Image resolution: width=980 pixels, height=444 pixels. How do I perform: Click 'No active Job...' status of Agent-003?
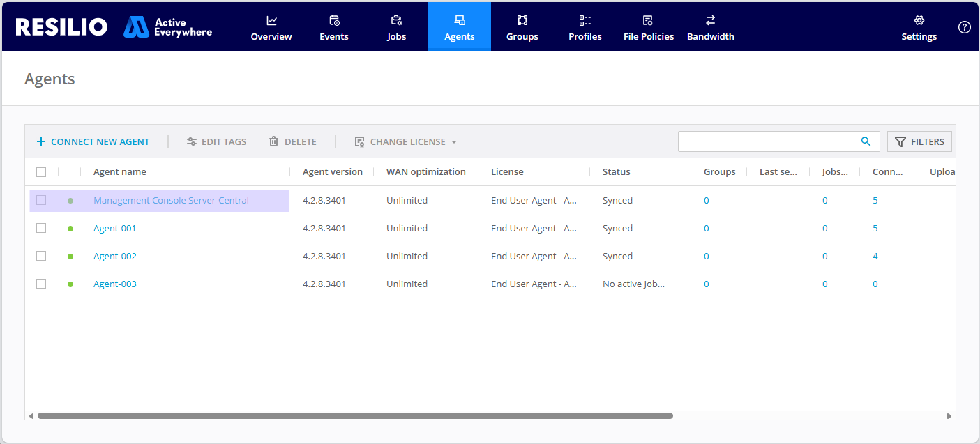coord(634,284)
